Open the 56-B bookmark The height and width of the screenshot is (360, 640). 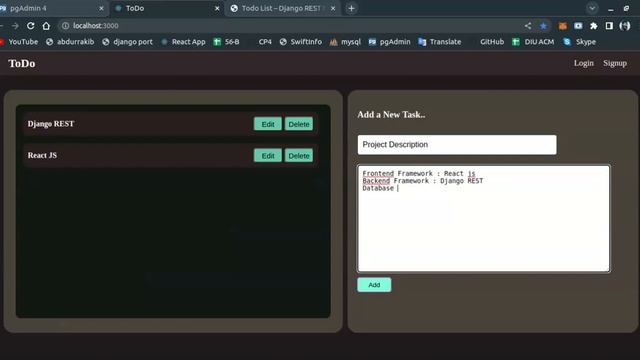click(227, 42)
